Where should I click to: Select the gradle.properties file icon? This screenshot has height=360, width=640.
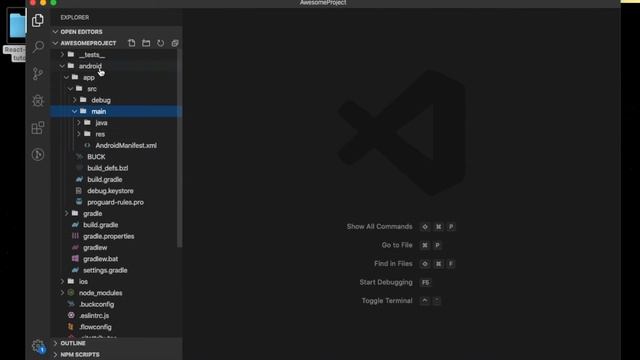pos(75,236)
